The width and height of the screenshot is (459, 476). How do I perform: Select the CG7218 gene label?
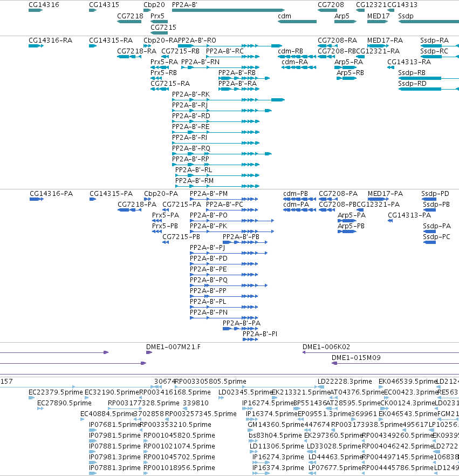[x=130, y=16]
